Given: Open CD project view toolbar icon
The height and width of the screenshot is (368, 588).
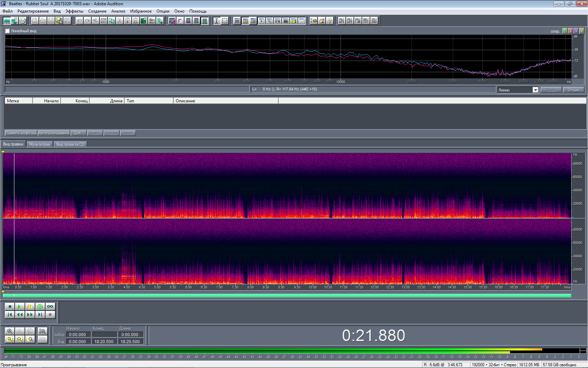Looking at the screenshot, I should (x=23, y=21).
